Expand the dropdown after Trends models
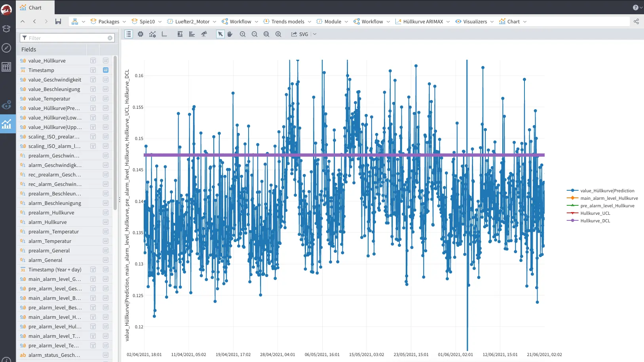Screen dimensions: 644x362 pos(310,22)
